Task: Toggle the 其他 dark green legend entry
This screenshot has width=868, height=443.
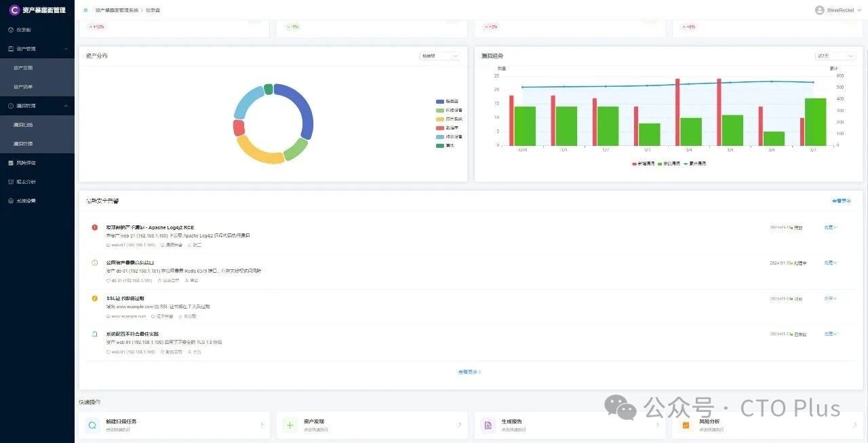Action: point(446,145)
